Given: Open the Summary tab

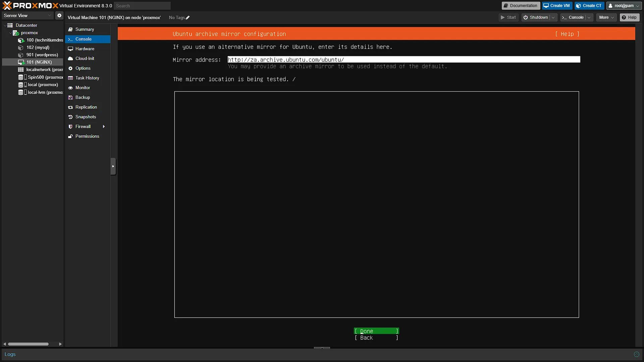Looking at the screenshot, I should point(88,29).
